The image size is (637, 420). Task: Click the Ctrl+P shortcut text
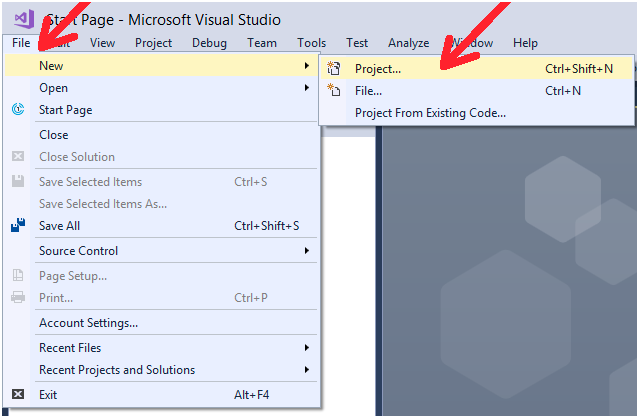pyautogui.click(x=251, y=298)
